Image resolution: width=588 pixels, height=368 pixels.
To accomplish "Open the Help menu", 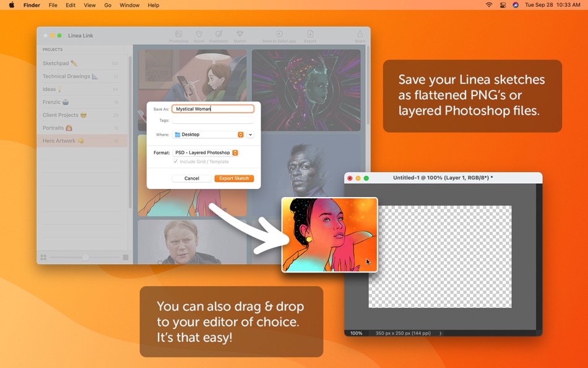I will pos(153,5).
